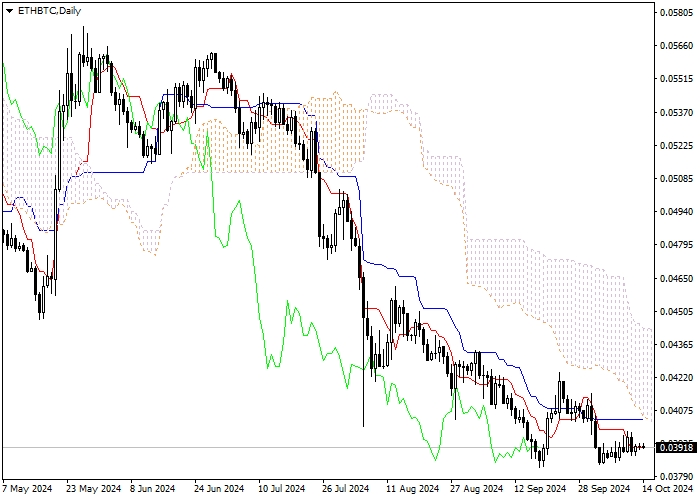Click the 0.04795 price axis label
This screenshot has width=700, height=500.
tap(677, 245)
